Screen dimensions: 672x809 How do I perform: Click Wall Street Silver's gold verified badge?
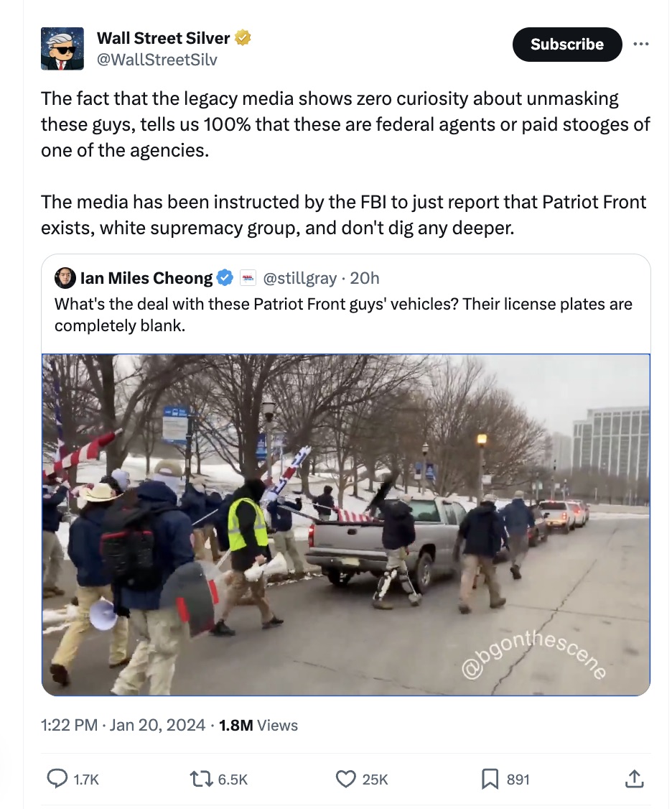pos(243,37)
